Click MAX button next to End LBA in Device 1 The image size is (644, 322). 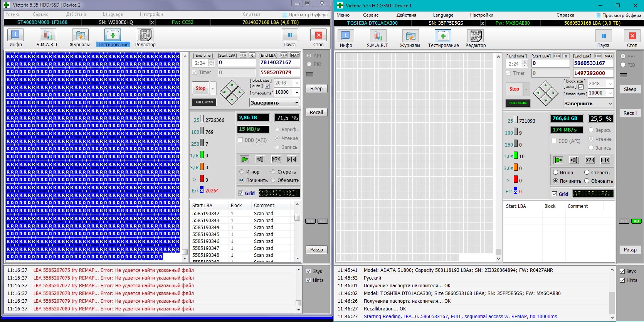tap(609, 56)
